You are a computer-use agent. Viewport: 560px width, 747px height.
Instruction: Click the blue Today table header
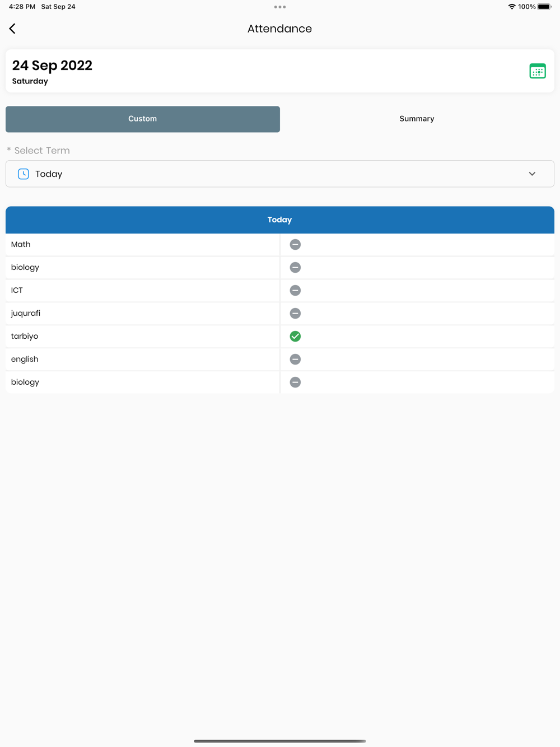(280, 220)
